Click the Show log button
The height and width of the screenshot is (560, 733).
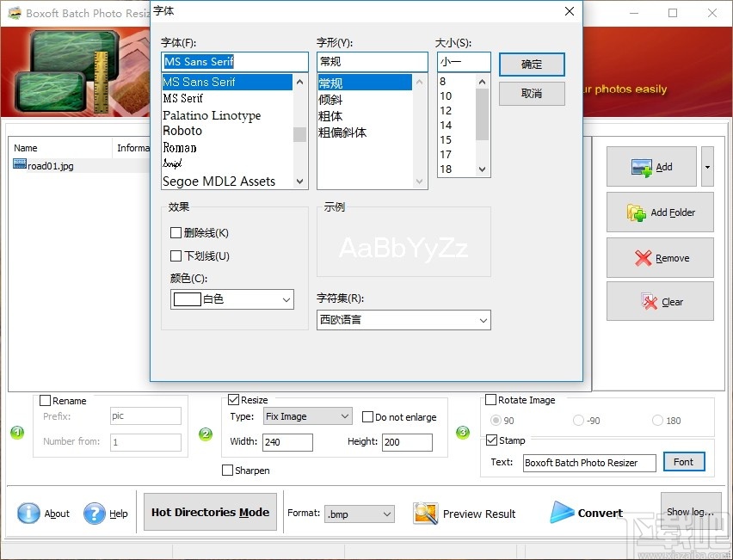(692, 510)
